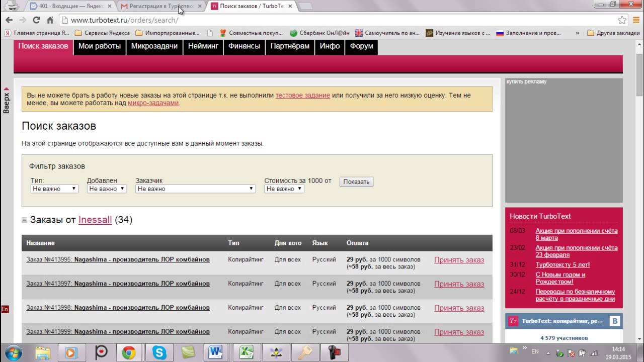Open Самоучитель по ан... bookmark
Image resolution: width=644 pixels, height=362 pixels.
tap(387, 33)
